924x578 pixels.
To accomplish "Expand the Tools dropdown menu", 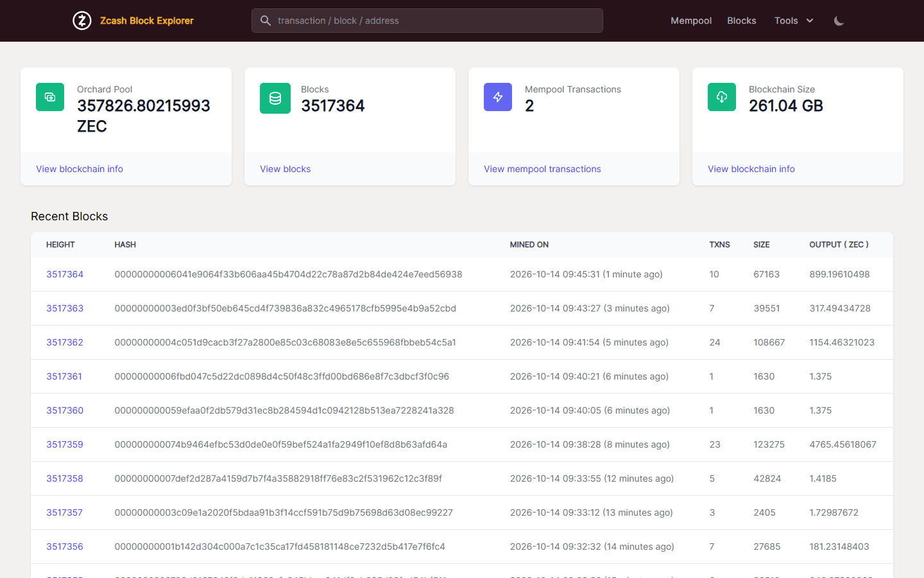I will (794, 21).
